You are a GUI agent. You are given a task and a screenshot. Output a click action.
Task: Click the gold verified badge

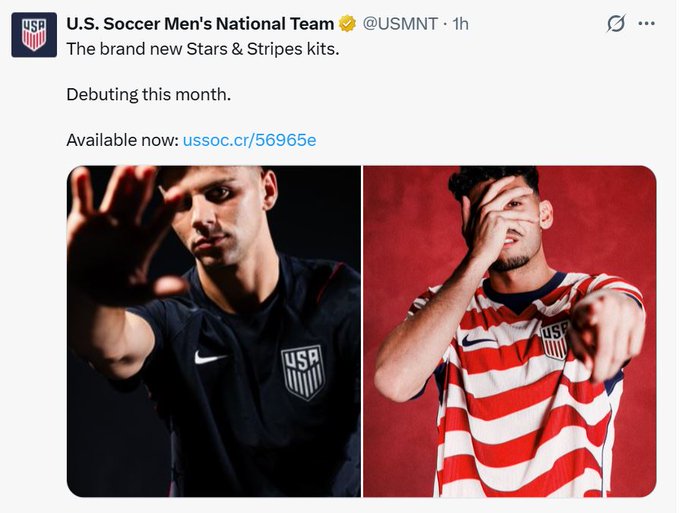[x=347, y=23]
